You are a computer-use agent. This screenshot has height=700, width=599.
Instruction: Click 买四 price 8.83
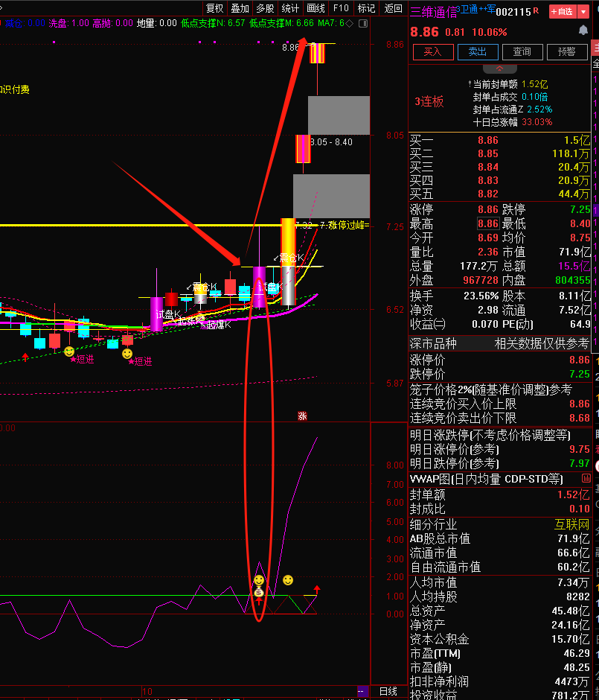[488, 180]
